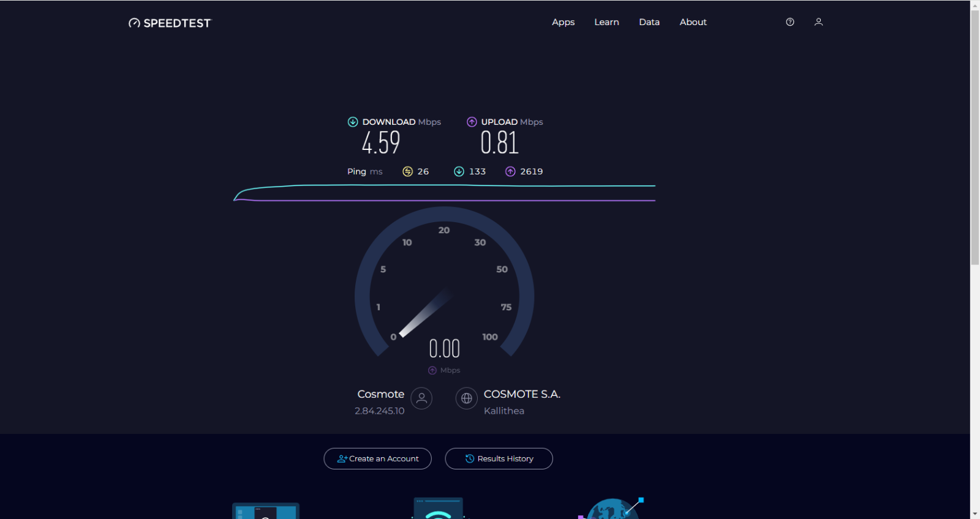Viewport: 980px width, 519px height.
Task: Click the scrollbar down arrow
Action: point(975,513)
